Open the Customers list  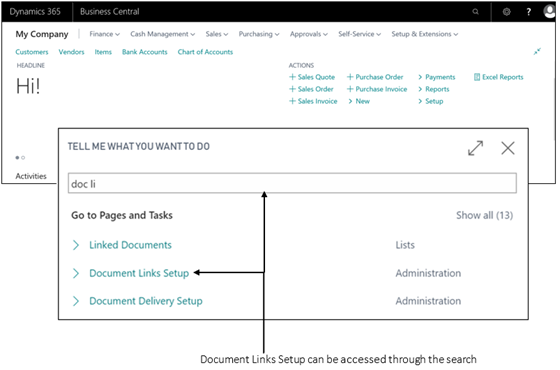tap(32, 52)
